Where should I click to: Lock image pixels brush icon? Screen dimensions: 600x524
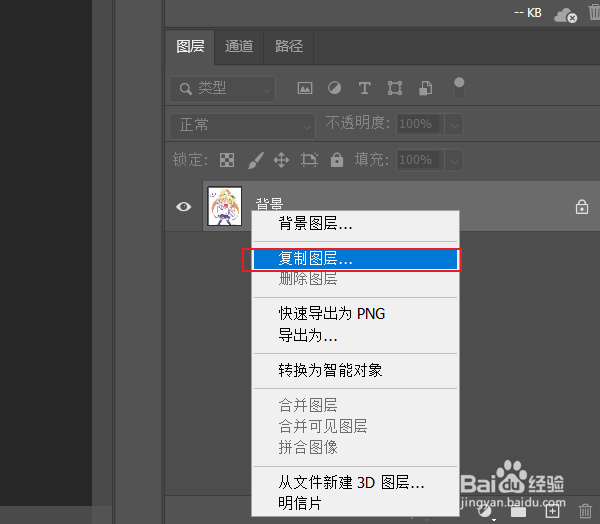255,160
